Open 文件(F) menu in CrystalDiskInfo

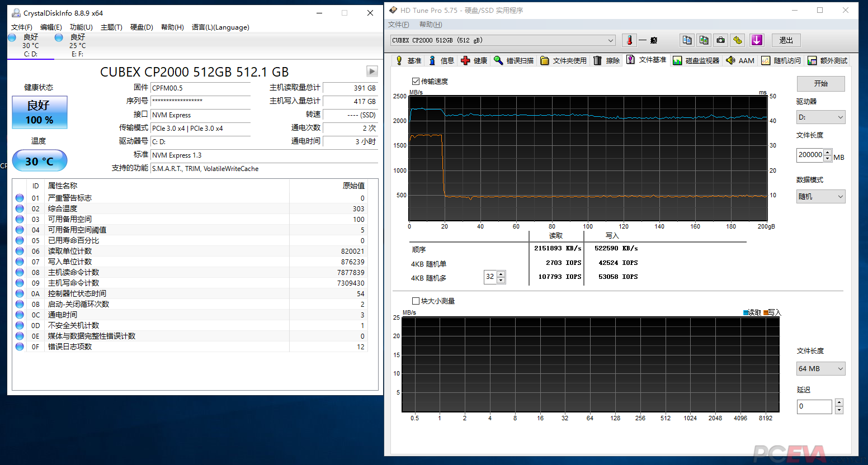pyautogui.click(x=22, y=27)
